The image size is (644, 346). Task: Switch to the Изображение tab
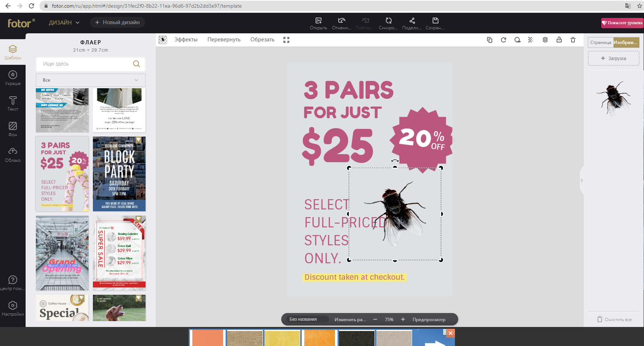[626, 42]
